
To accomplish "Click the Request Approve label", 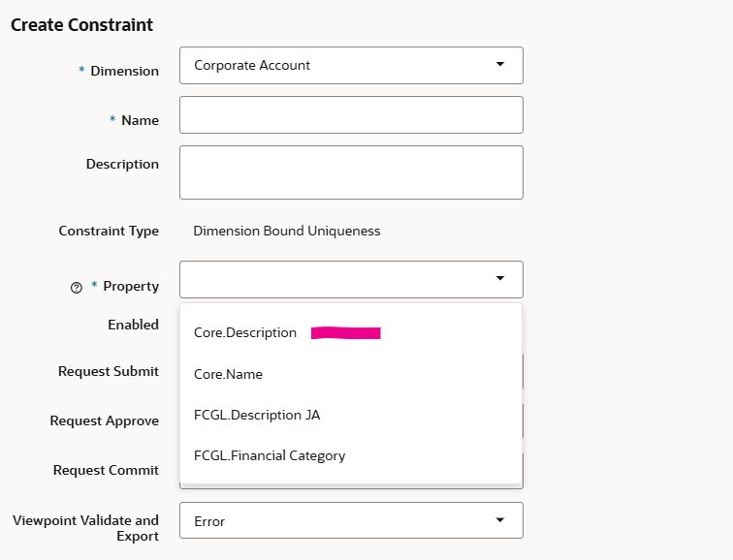I will (105, 420).
